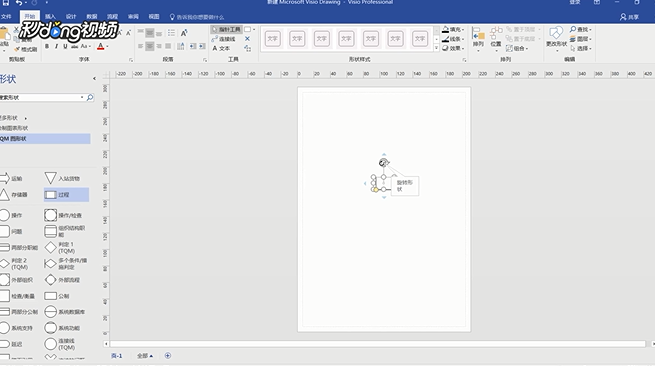Click the Change Shape icon
The height and width of the screenshot is (366, 655).
pyautogui.click(x=556, y=38)
